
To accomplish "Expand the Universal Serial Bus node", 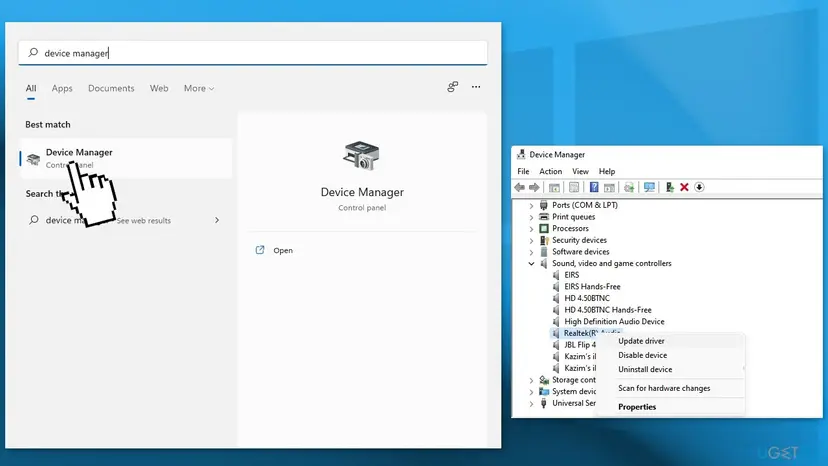I will 531,403.
